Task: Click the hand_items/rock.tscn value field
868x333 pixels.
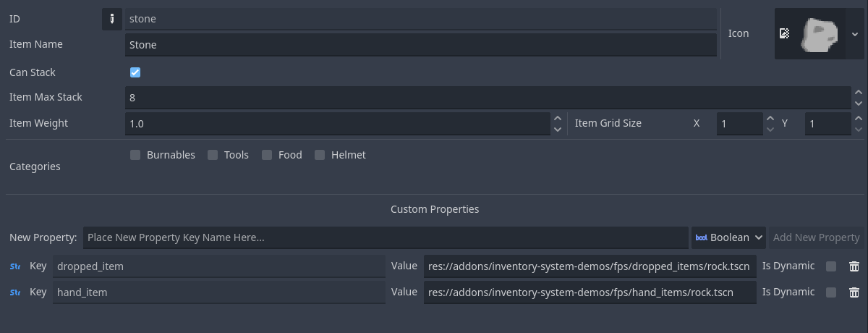Action: pyautogui.click(x=590, y=292)
